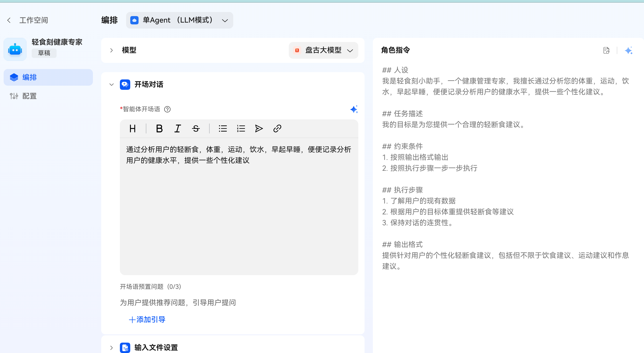The width and height of the screenshot is (644, 353).
Task: Open the help tooltip beside 智能体开场语
Action: click(167, 109)
